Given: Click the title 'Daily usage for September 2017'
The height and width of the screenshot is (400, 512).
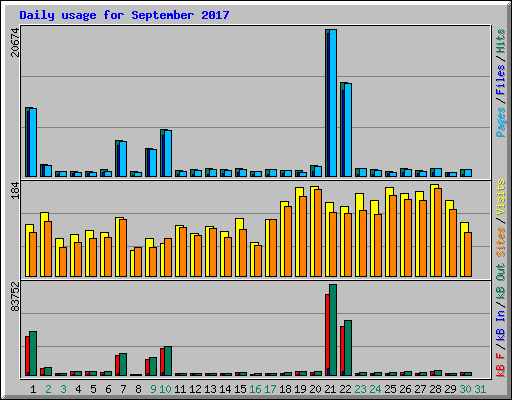Looking at the screenshot, I should tap(124, 15).
